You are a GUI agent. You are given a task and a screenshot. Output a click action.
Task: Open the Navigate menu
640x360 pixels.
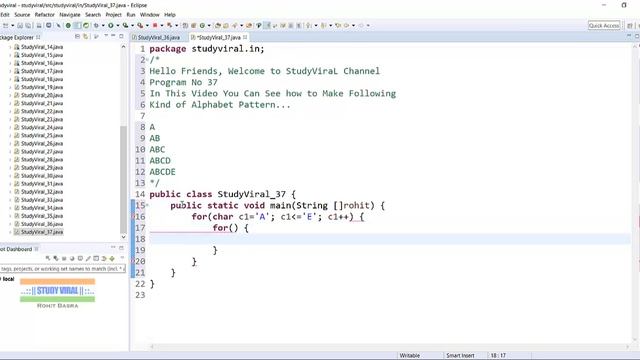click(x=70, y=15)
